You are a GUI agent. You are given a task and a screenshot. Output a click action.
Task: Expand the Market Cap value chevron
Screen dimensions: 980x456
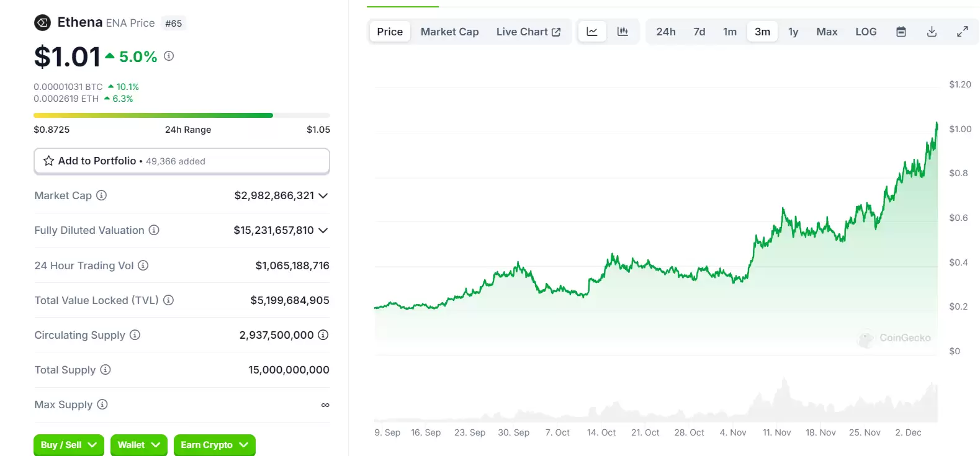pyautogui.click(x=323, y=196)
